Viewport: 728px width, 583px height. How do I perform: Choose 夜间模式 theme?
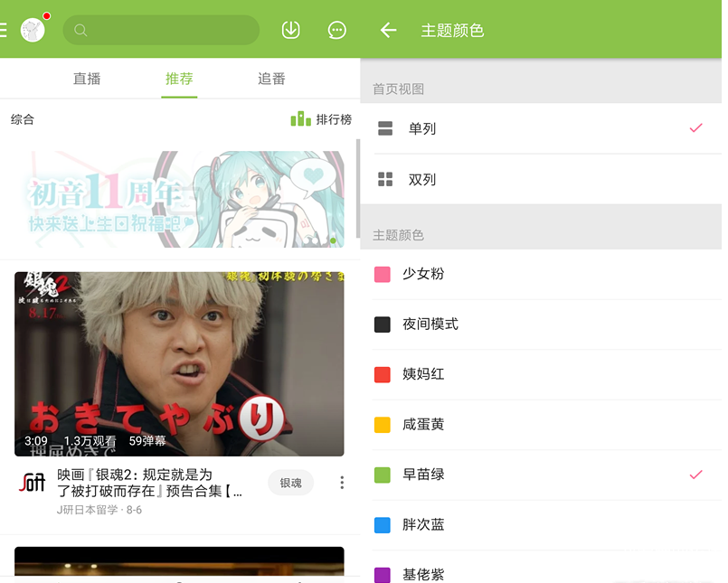click(541, 324)
